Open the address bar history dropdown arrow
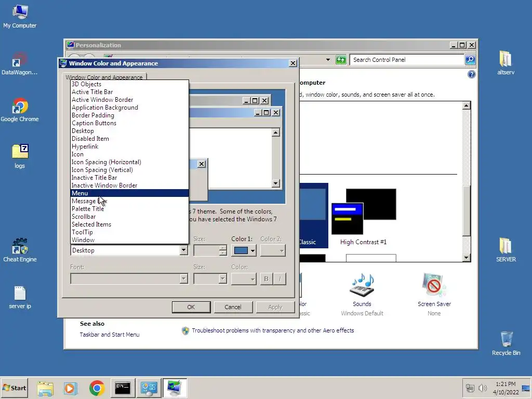 (328, 60)
